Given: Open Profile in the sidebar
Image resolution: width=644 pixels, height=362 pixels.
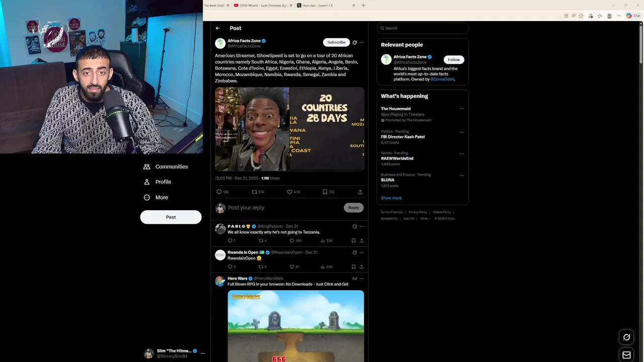Looking at the screenshot, I should 157,182.
